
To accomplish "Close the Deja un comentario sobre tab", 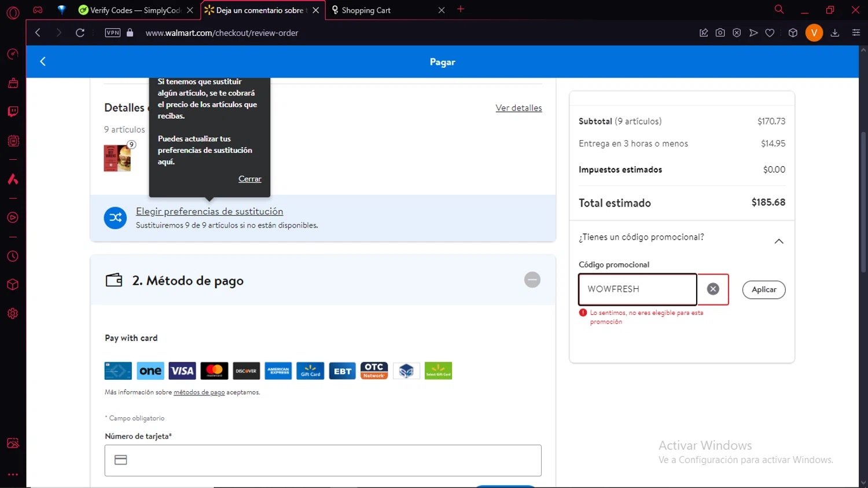I will [x=315, y=10].
